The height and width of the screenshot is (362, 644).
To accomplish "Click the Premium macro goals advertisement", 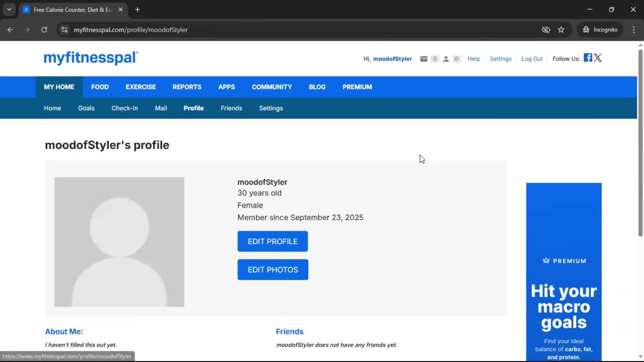I will pyautogui.click(x=563, y=272).
